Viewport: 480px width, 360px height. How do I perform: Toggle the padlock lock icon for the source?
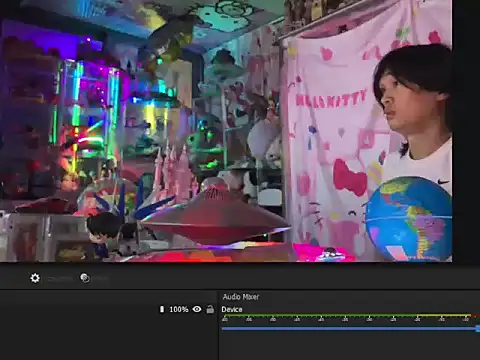pyautogui.click(x=210, y=309)
